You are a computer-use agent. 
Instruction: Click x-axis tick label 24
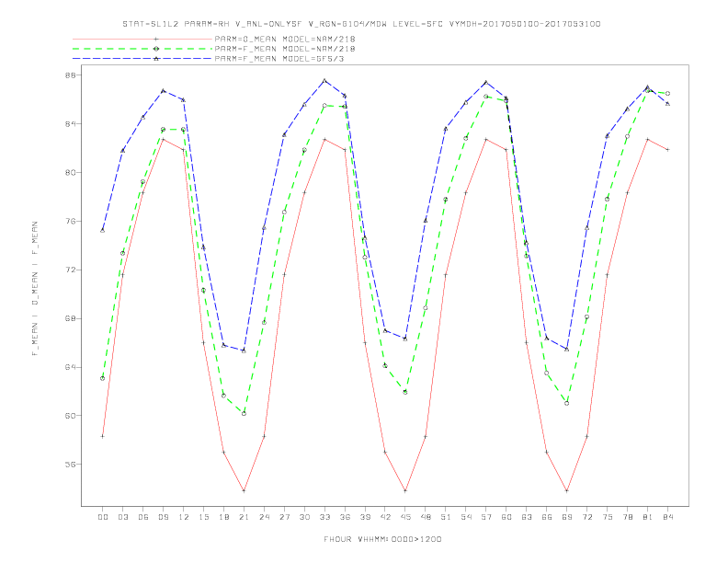(x=264, y=517)
